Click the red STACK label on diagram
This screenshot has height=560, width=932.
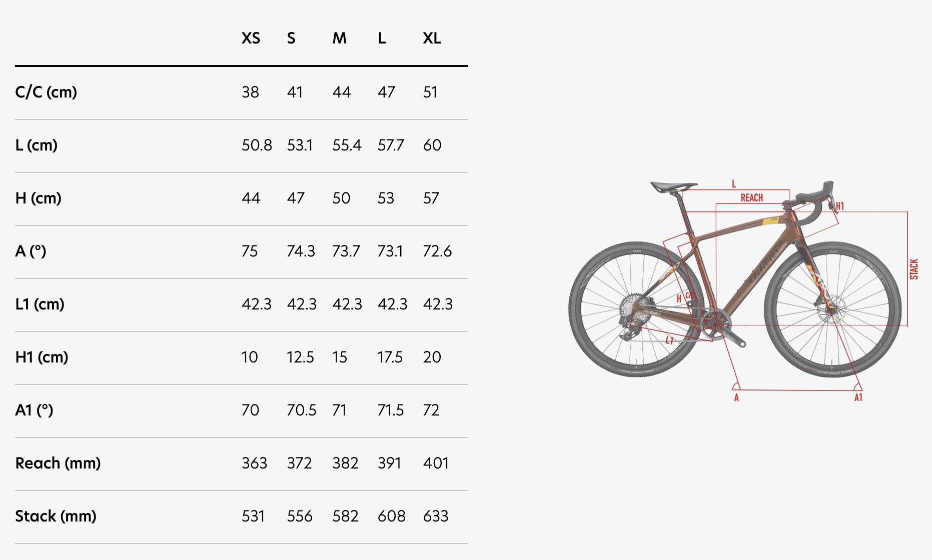913,269
